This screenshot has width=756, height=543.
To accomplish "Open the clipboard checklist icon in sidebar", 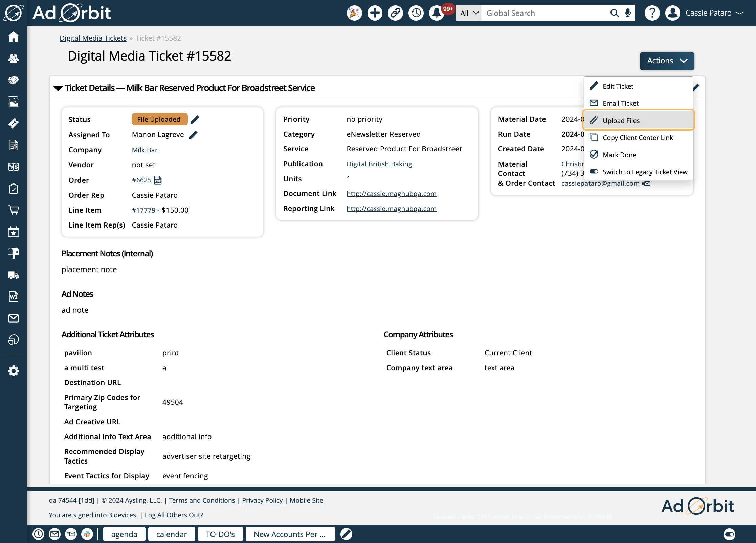I will click(14, 188).
